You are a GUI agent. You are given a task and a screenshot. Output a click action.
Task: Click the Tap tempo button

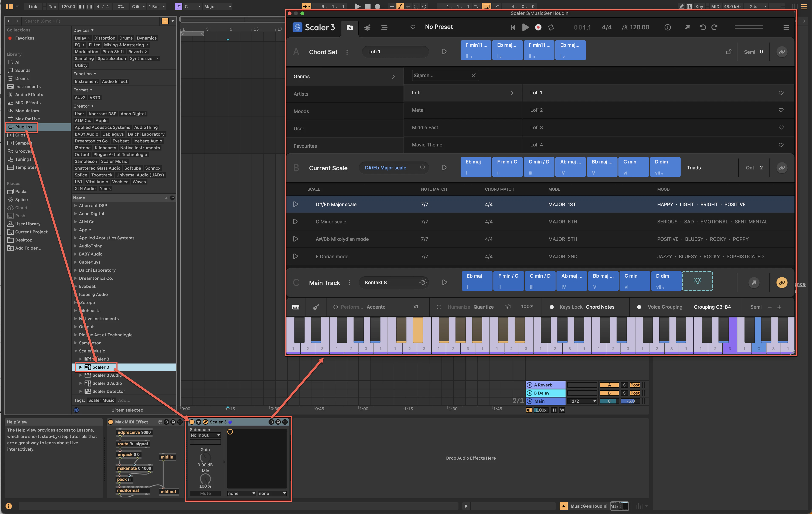point(52,6)
